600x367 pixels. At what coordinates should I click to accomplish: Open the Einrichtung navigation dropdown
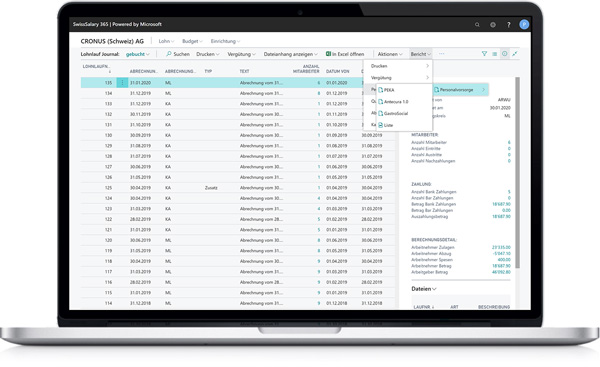coord(225,41)
